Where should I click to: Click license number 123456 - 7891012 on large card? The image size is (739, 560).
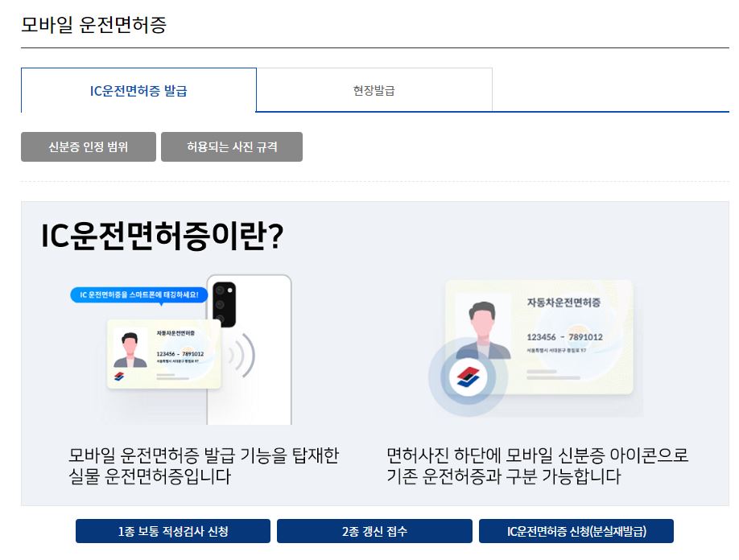(564, 337)
